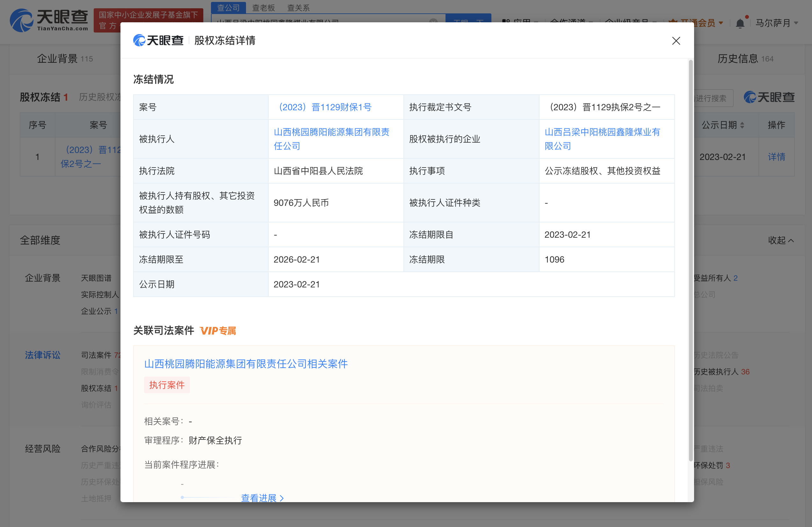Switch to the 查公司 search tab

(228, 8)
